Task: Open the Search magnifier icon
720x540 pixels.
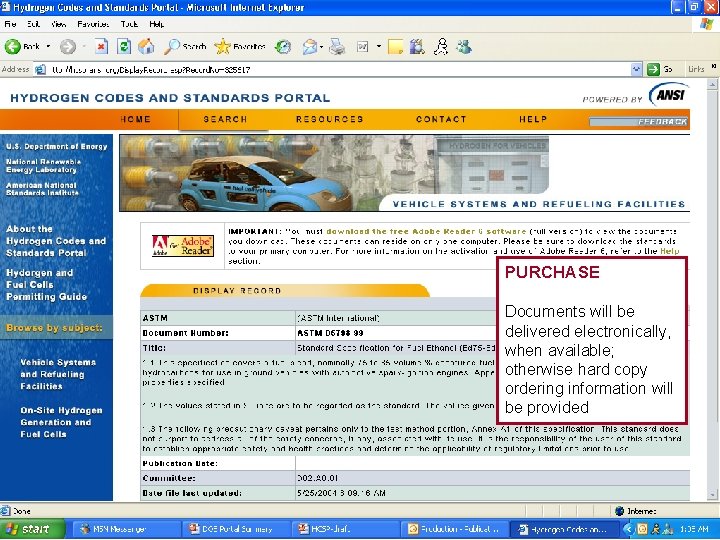Action: [172, 46]
